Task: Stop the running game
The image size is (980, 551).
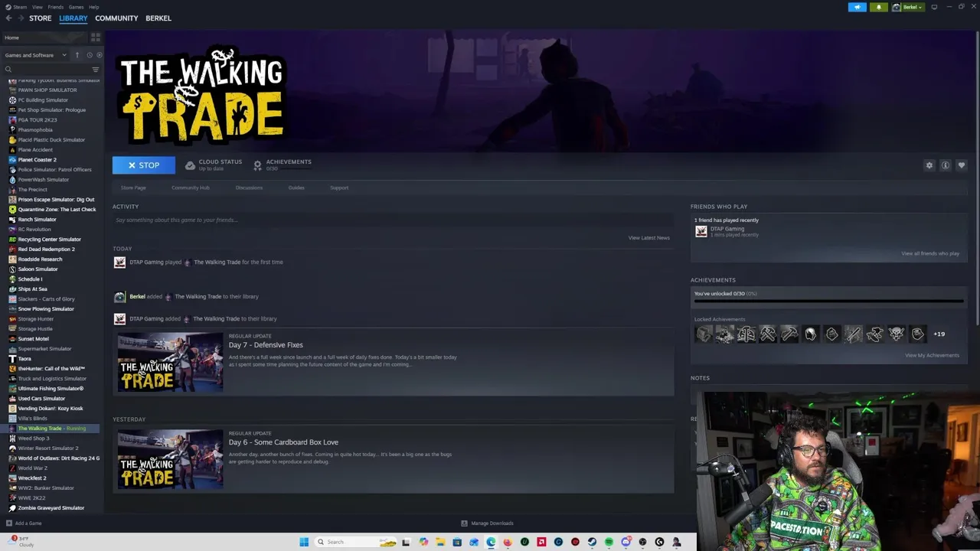Action: tap(144, 165)
